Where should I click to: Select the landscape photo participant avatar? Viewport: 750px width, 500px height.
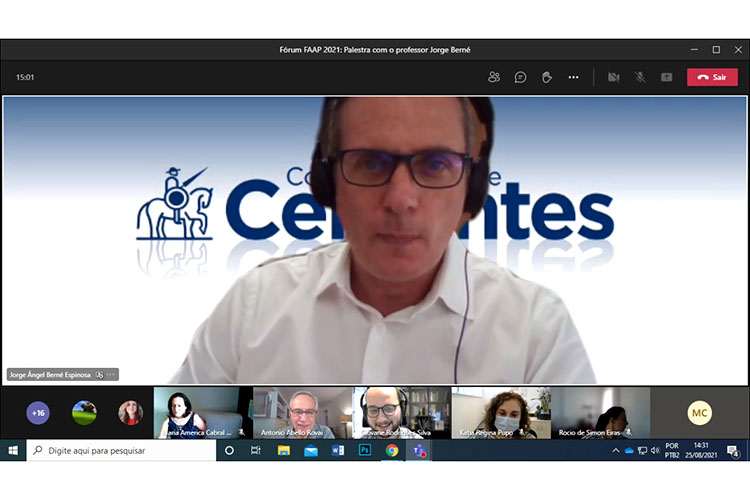pos(84,412)
